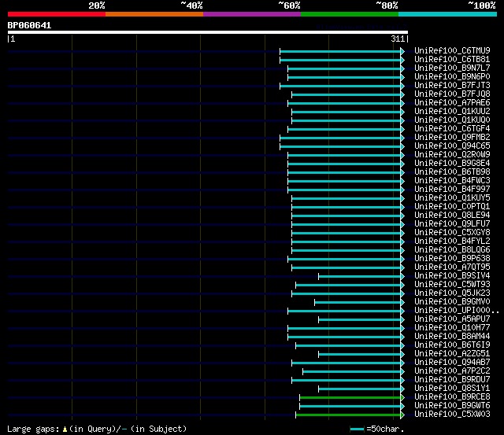Viewport: 504px width, 435px height.
Task: Select the UniRef100_A7P2C2 row label
Action: click(x=452, y=371)
